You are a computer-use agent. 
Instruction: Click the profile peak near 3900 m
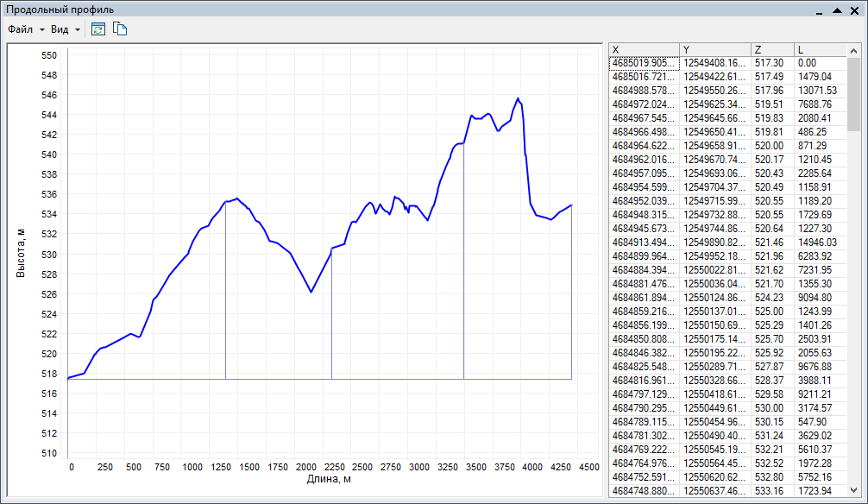[x=518, y=98]
